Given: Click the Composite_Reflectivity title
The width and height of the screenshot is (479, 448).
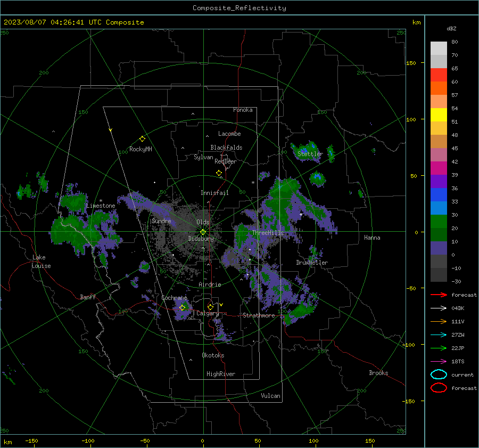Looking at the screenshot, I should point(240,8).
